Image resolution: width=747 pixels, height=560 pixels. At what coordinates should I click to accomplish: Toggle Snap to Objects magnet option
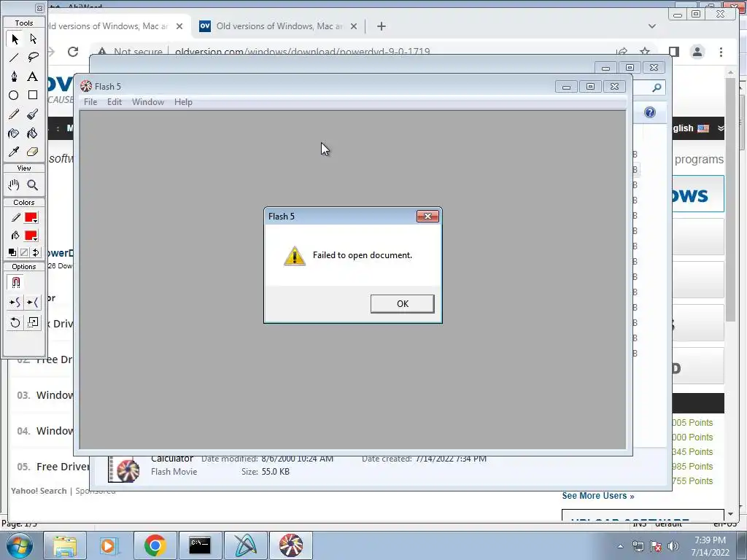16,282
